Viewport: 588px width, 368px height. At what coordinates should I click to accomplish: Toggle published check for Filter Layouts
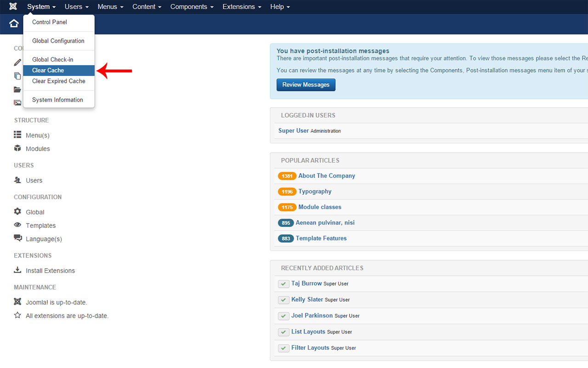(x=283, y=348)
